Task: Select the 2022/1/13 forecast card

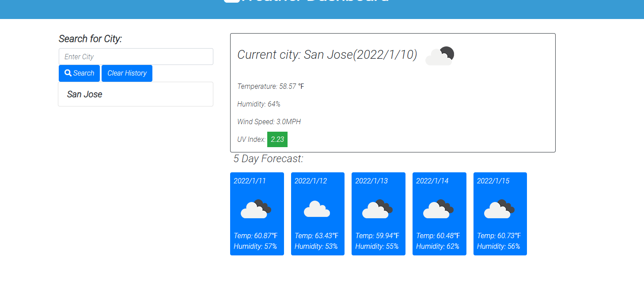Action: click(378, 214)
